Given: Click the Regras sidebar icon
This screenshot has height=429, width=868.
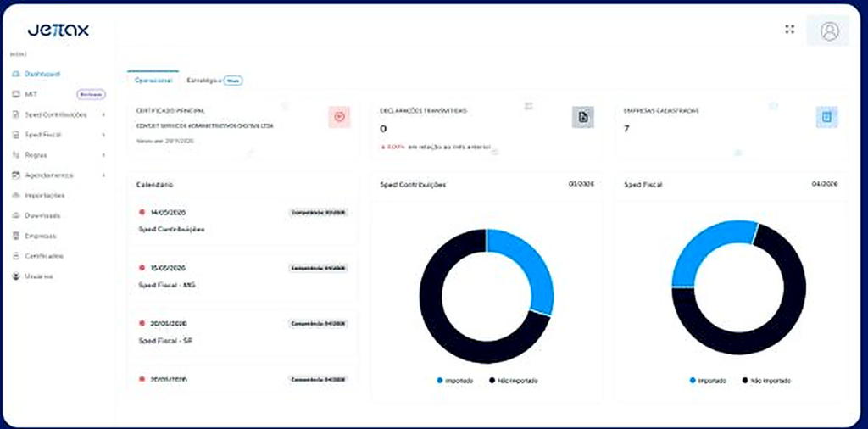Looking at the screenshot, I should [x=16, y=155].
